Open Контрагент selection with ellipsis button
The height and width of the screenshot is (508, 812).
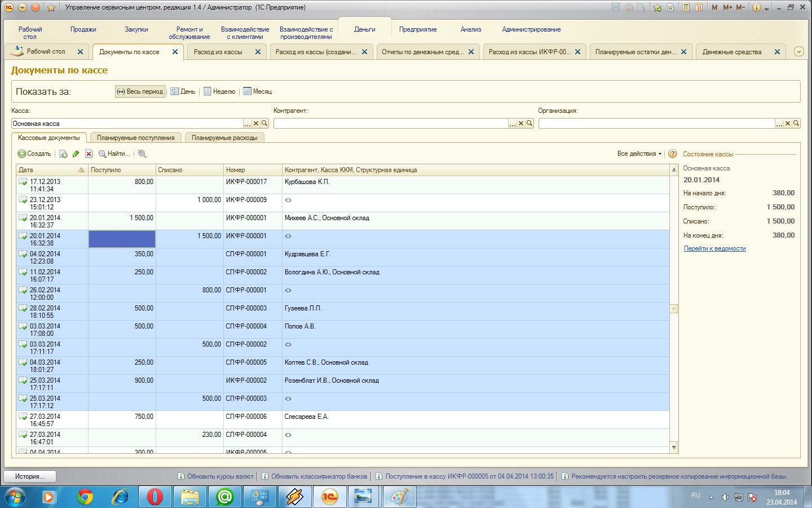tap(512, 124)
